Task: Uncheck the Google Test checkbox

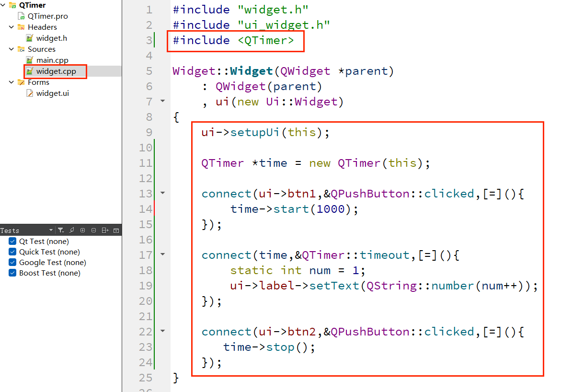Action: point(12,262)
